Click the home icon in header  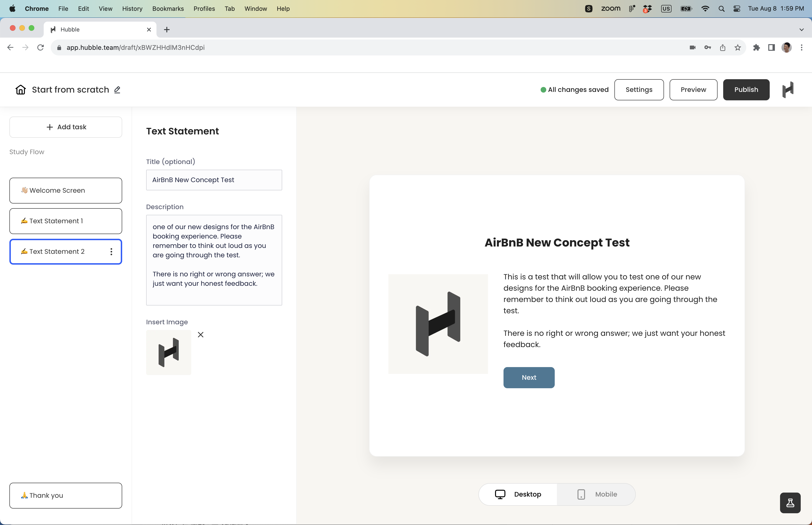(20, 90)
